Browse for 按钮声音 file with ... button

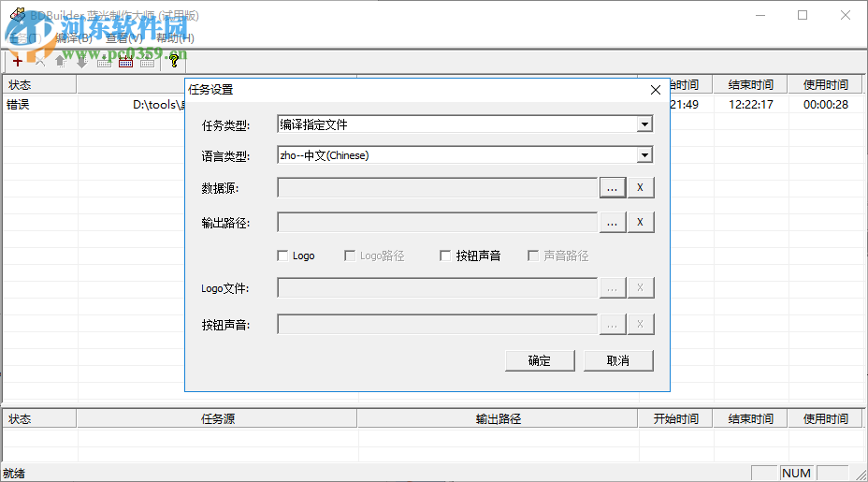click(613, 324)
